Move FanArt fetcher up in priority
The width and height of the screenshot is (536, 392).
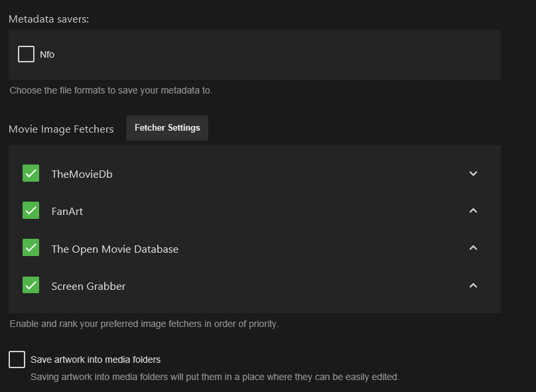coord(473,211)
